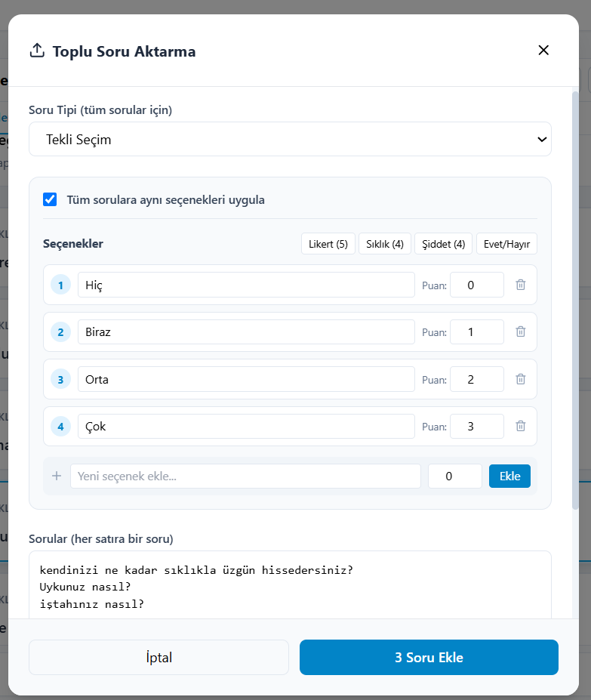Click the dialog's vertical scrollbar
The width and height of the screenshot is (591, 700).
(575, 300)
